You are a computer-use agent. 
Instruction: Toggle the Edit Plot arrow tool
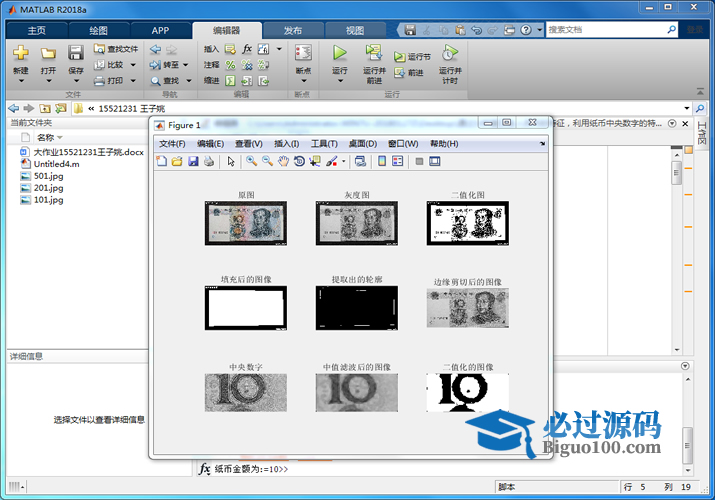tap(231, 161)
